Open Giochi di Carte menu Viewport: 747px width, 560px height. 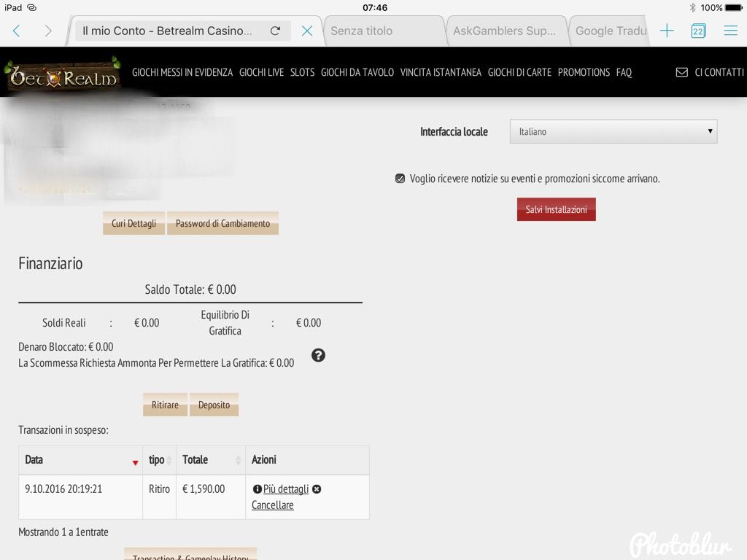(x=519, y=72)
